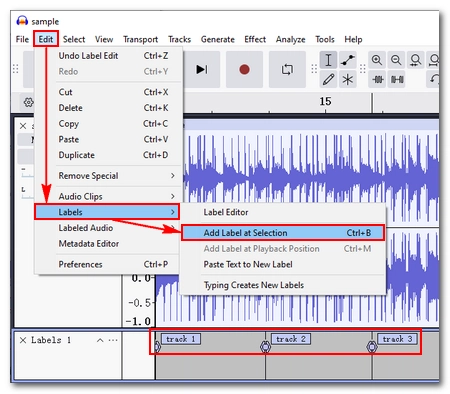Toggle the Loop playback button
450x394 pixels.
[x=287, y=69]
